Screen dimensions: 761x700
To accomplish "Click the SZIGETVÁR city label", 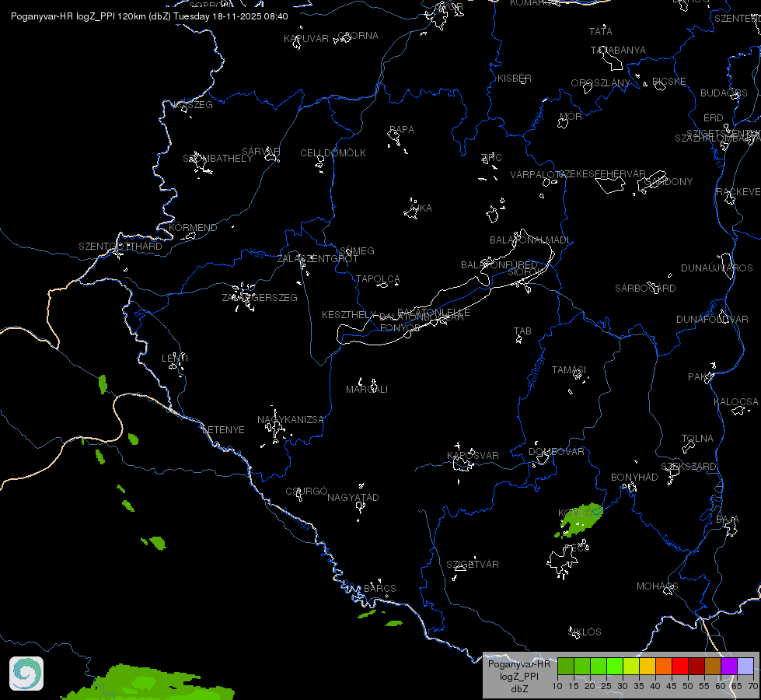I will point(473,564).
